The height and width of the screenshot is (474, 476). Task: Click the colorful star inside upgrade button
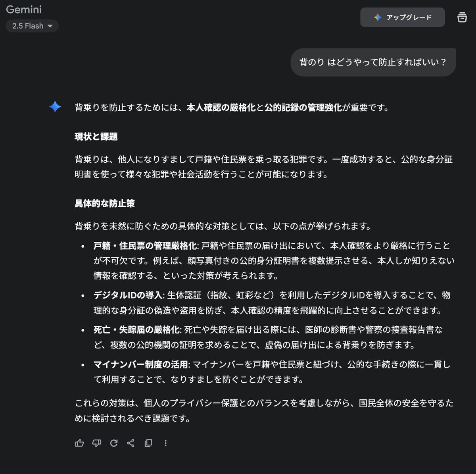click(377, 17)
